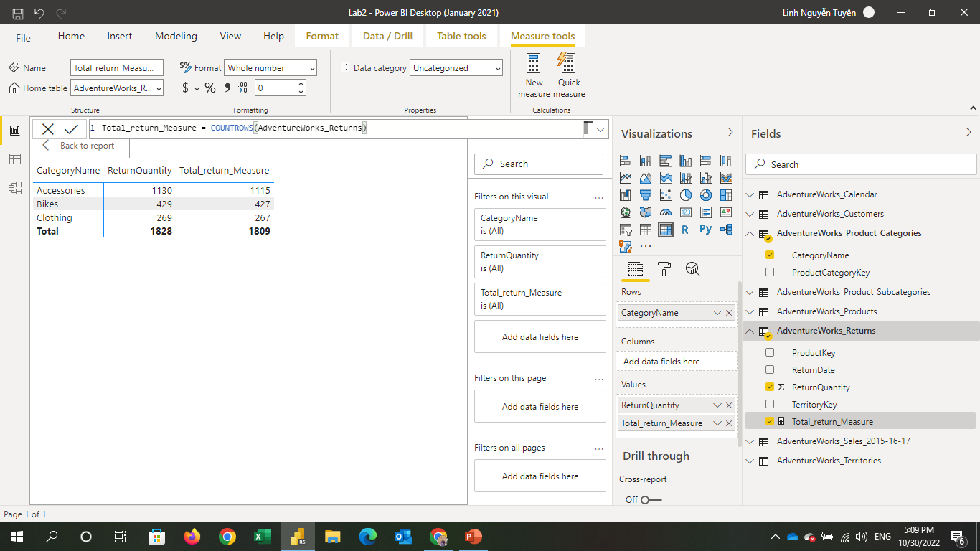Open the Table tools tab
This screenshot has width=980, height=551.
click(x=461, y=36)
